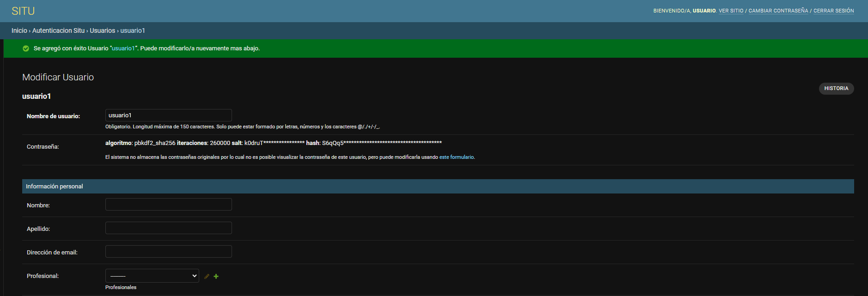Go to CAMBIAR CONTRASEÑA

[778, 11]
